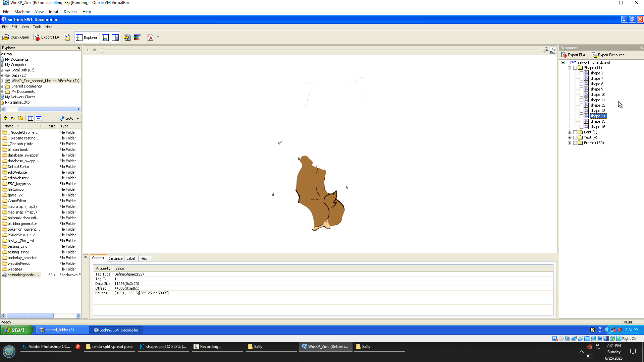This screenshot has width=644, height=362.
Task: Open the Tools menu
Action: 37,27
